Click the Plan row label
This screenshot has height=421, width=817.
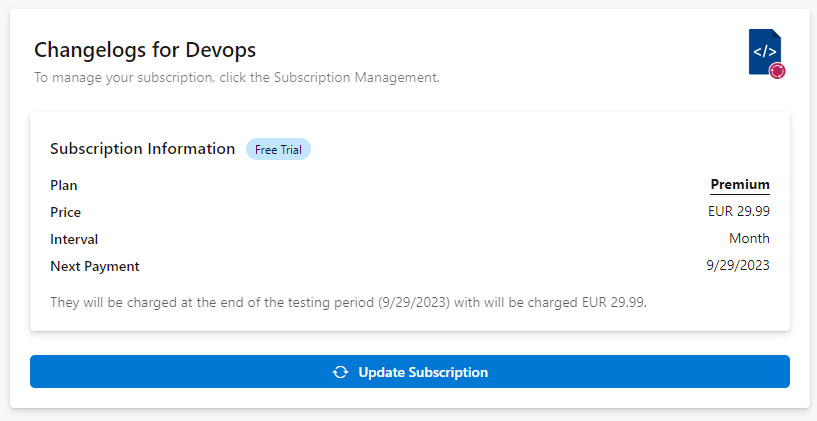64,185
